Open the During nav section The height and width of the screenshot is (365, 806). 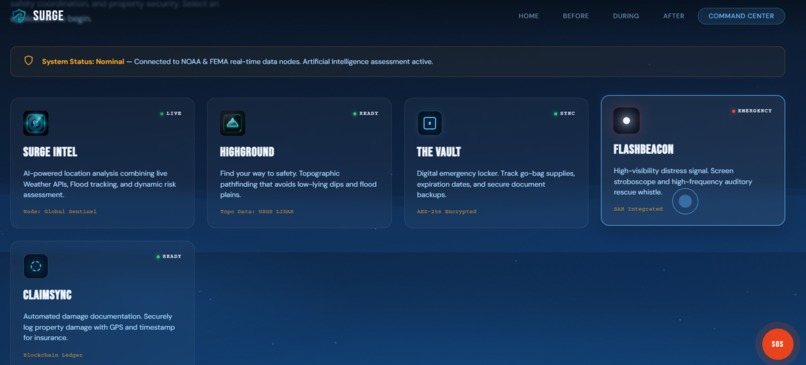click(626, 16)
